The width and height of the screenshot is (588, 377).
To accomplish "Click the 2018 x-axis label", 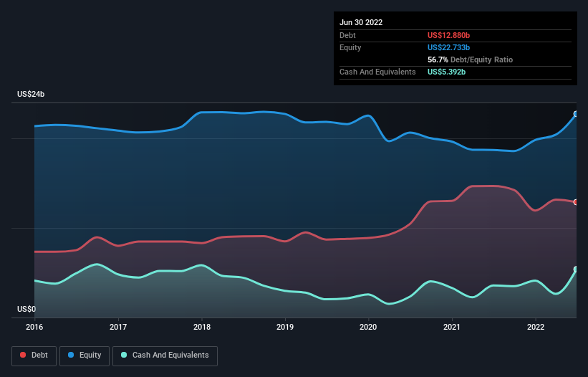I will [x=202, y=327].
